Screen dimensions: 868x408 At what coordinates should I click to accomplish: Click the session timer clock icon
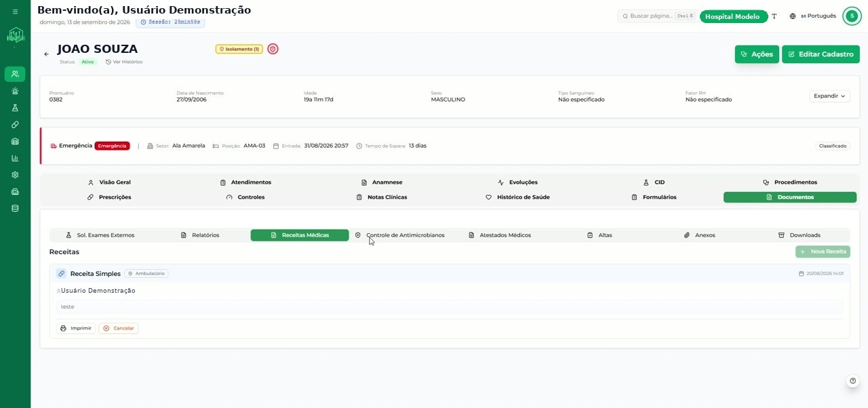[143, 22]
